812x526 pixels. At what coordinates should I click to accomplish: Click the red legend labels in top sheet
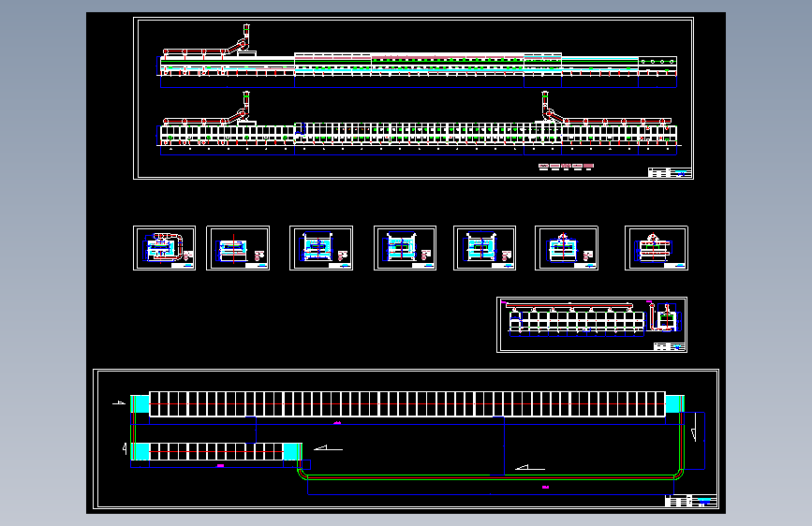[566, 167]
